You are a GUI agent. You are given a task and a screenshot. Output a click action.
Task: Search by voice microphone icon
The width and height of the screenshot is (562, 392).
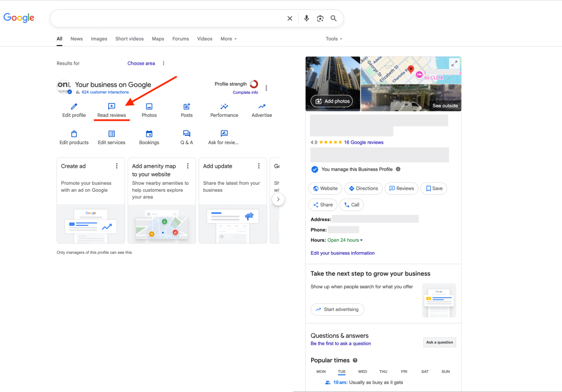tap(307, 19)
